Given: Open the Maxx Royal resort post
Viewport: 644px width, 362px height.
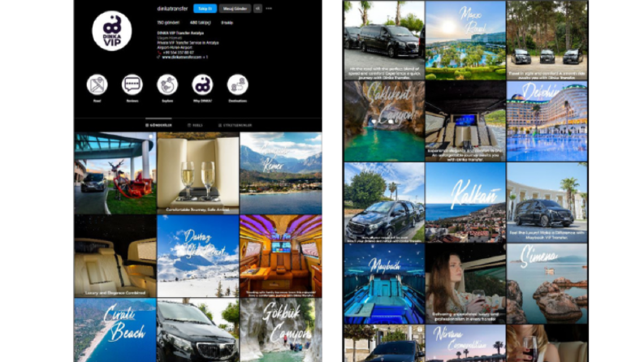Looking at the screenshot, I should 466,40.
